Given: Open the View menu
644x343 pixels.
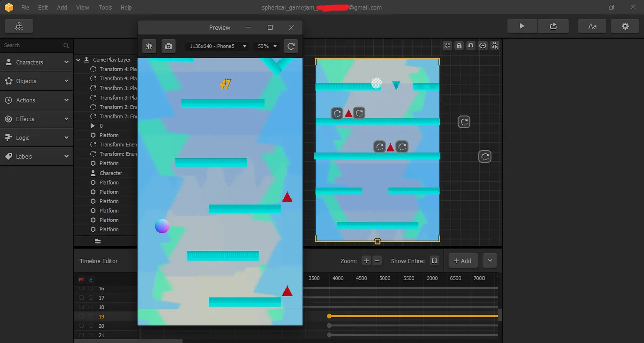Looking at the screenshot, I should 83,8.
